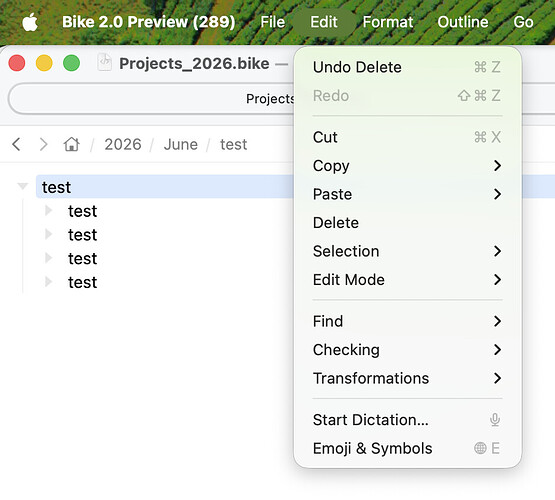Navigate to June breadcrumb
The width and height of the screenshot is (555, 500).
(x=181, y=144)
